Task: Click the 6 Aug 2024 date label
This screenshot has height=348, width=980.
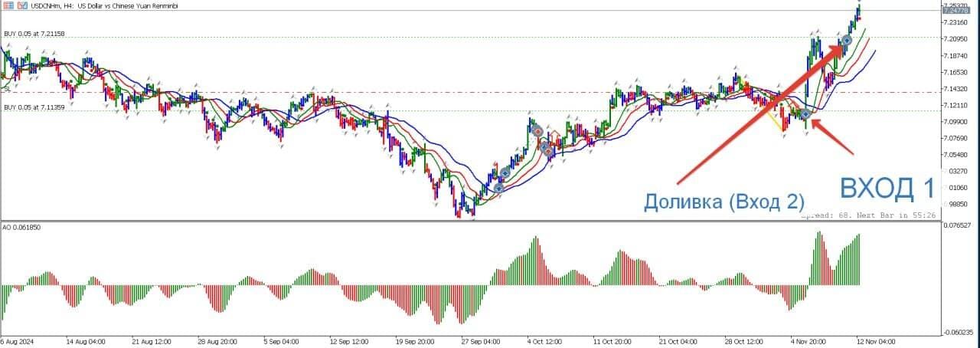Action: [x=16, y=341]
